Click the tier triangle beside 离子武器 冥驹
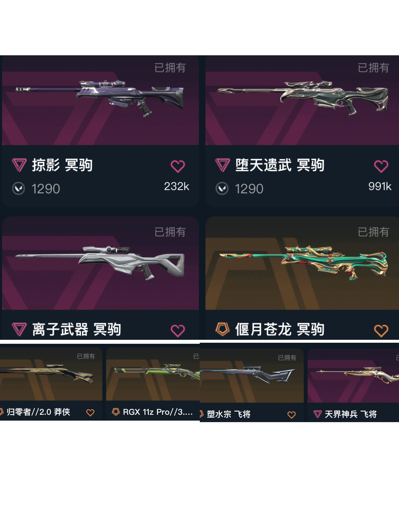399x532 pixels. pos(19,330)
